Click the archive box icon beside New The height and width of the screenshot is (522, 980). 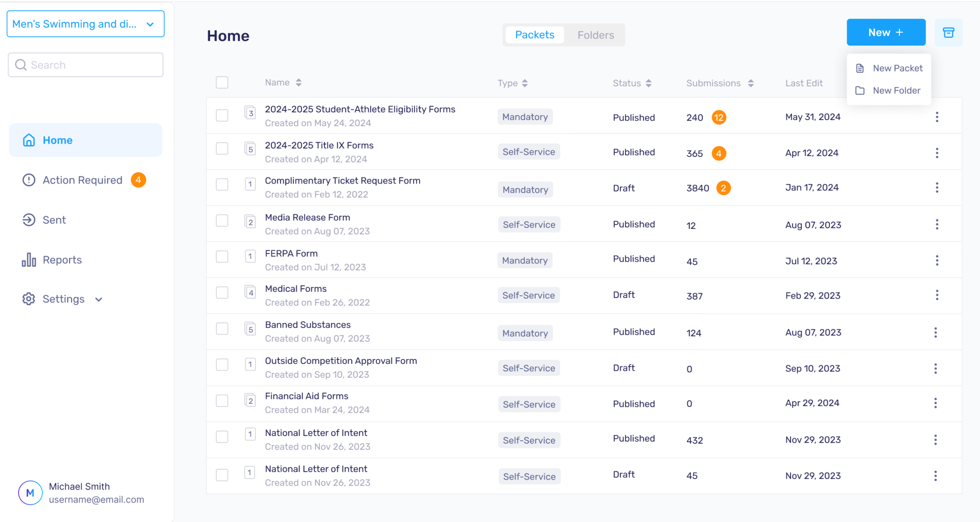tap(948, 33)
